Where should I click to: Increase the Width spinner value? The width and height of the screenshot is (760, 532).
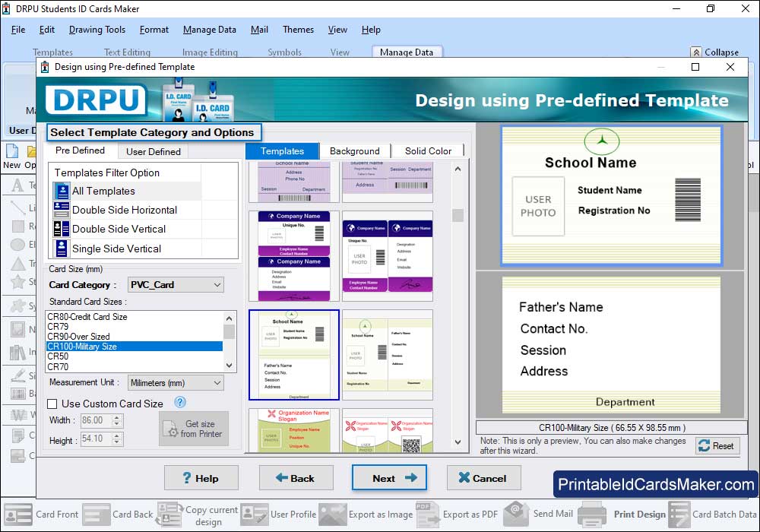(x=116, y=417)
